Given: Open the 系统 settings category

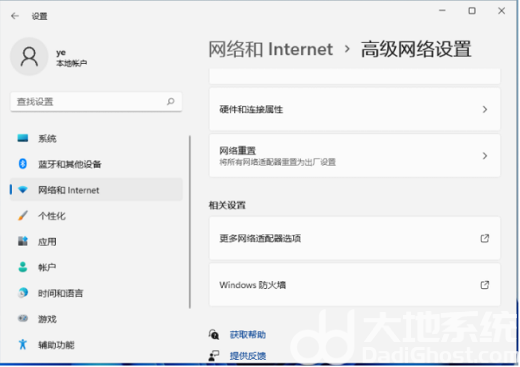Looking at the screenshot, I should 97,138.
